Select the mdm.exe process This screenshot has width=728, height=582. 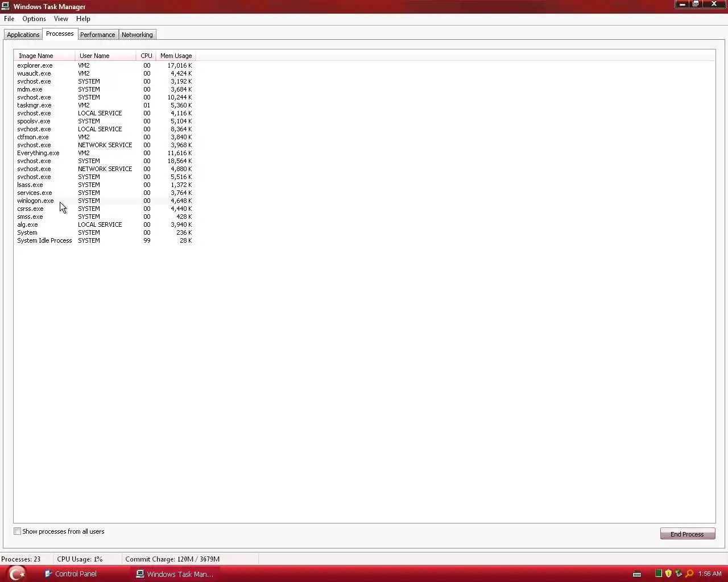tap(105, 89)
